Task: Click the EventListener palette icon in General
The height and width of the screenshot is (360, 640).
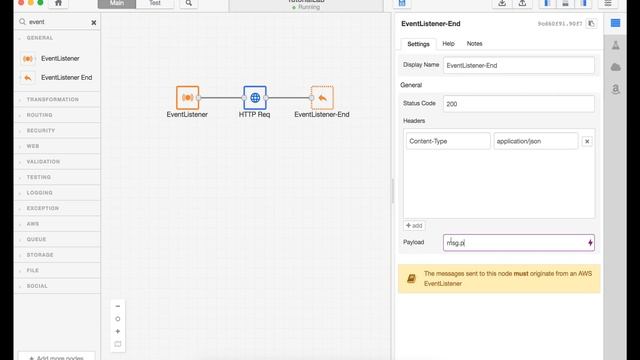Action: click(x=28, y=59)
